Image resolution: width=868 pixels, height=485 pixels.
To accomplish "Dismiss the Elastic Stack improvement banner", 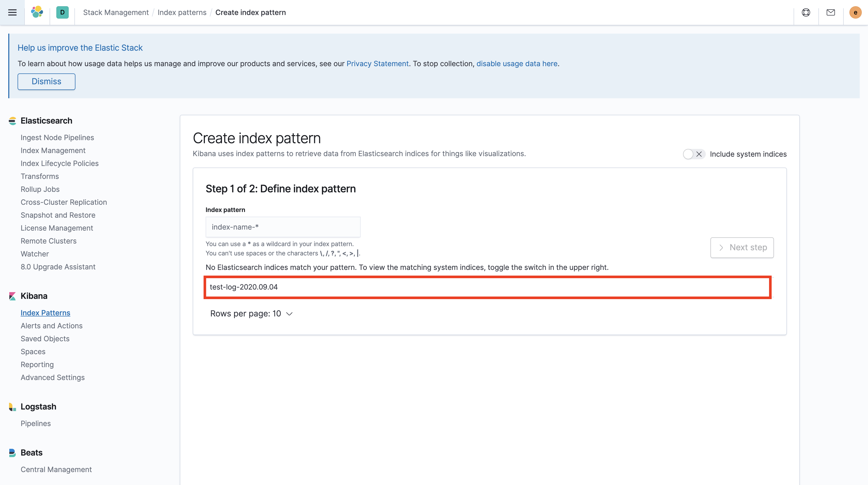I will tap(47, 82).
